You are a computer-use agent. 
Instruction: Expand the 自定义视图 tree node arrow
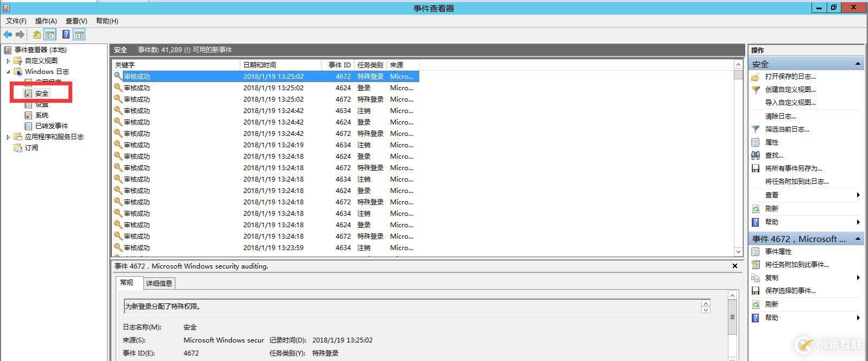coord(8,61)
